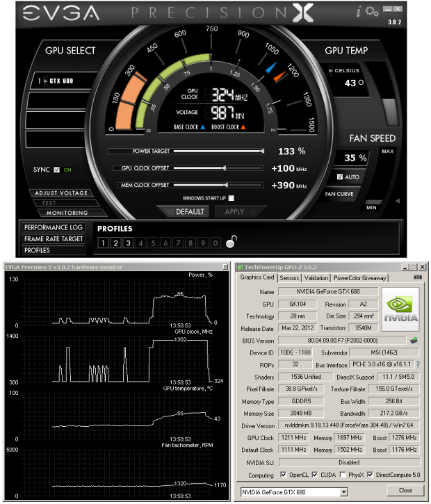The height and width of the screenshot is (504, 431).
Task: Toggle the DirectCompute 5.0 checkbox
Action: [x=370, y=475]
